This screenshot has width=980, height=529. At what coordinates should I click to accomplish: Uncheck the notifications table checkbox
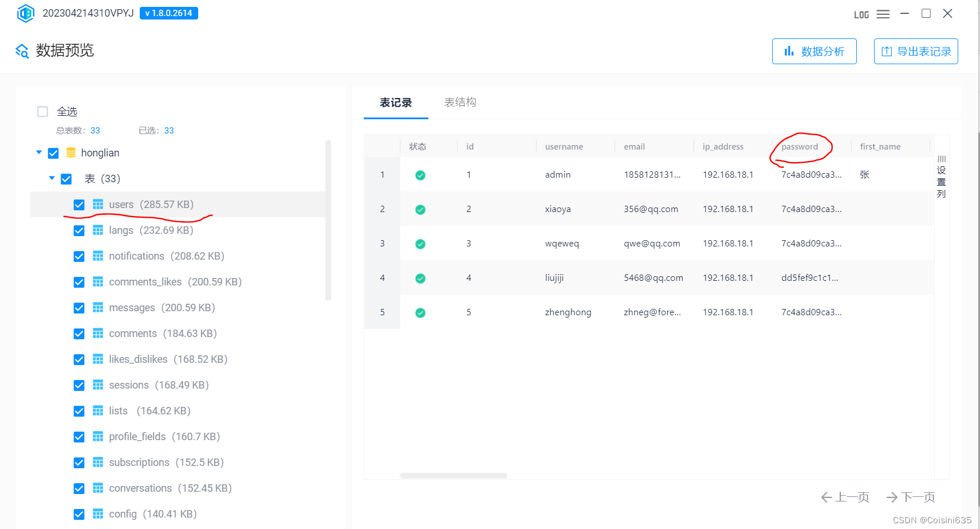click(79, 257)
